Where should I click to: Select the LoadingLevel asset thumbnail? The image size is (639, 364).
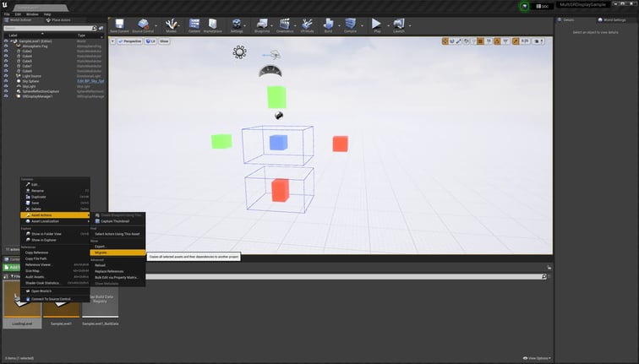(x=22, y=304)
